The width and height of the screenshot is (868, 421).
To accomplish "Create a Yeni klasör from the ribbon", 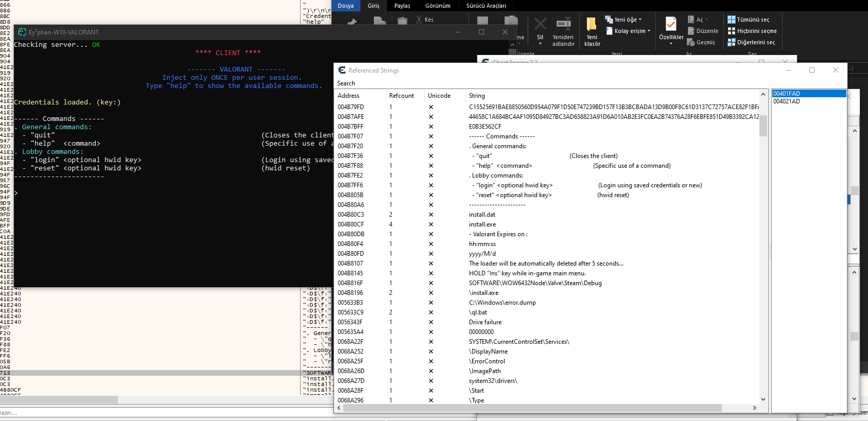I will coord(592,32).
